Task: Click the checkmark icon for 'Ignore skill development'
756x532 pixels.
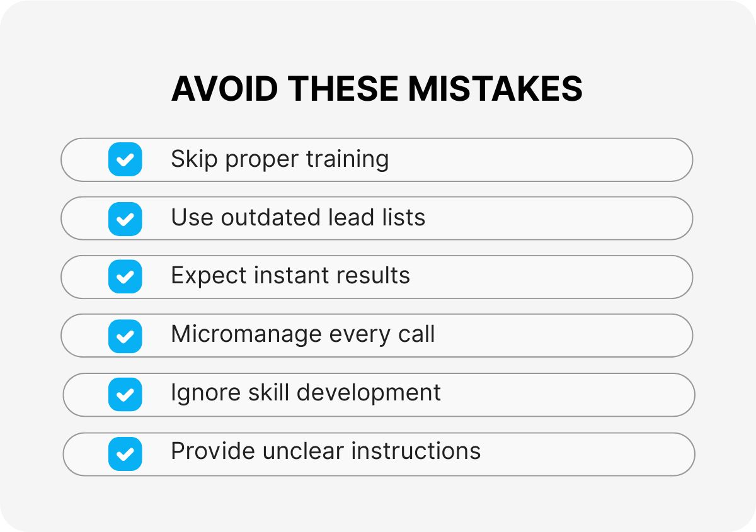Action: point(125,395)
